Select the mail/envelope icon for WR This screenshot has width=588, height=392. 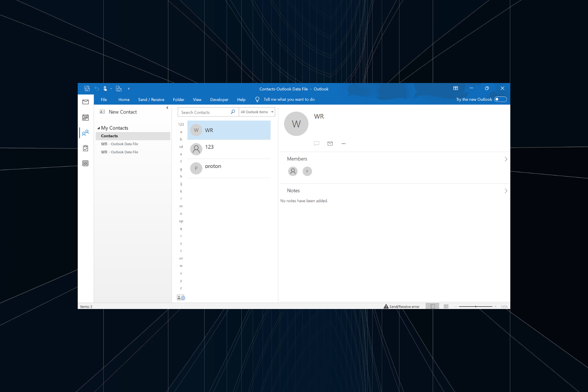coord(330,144)
